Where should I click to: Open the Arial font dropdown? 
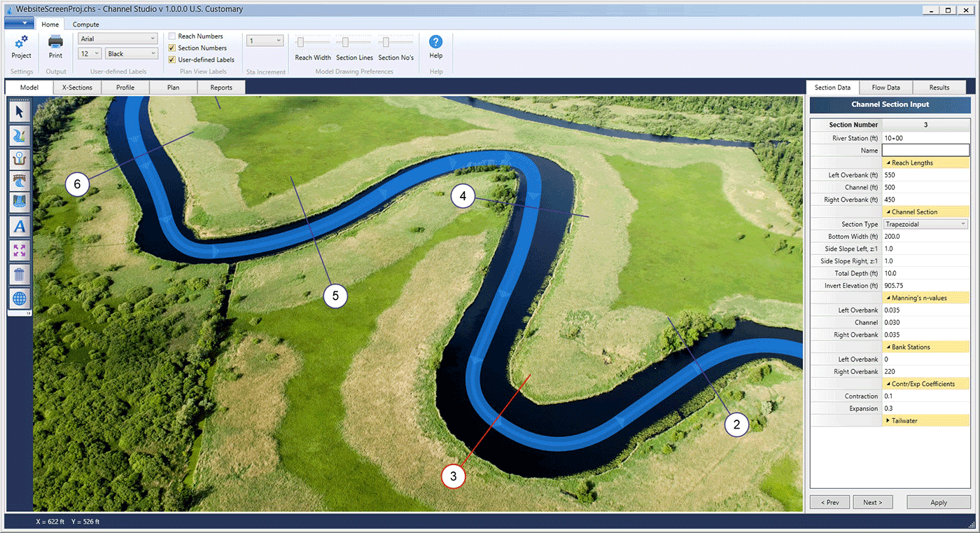coord(118,39)
